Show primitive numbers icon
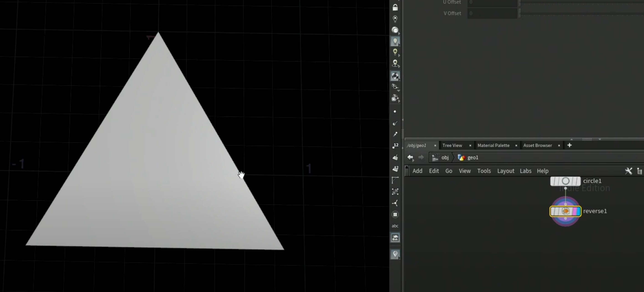The image size is (644, 292). (395, 169)
